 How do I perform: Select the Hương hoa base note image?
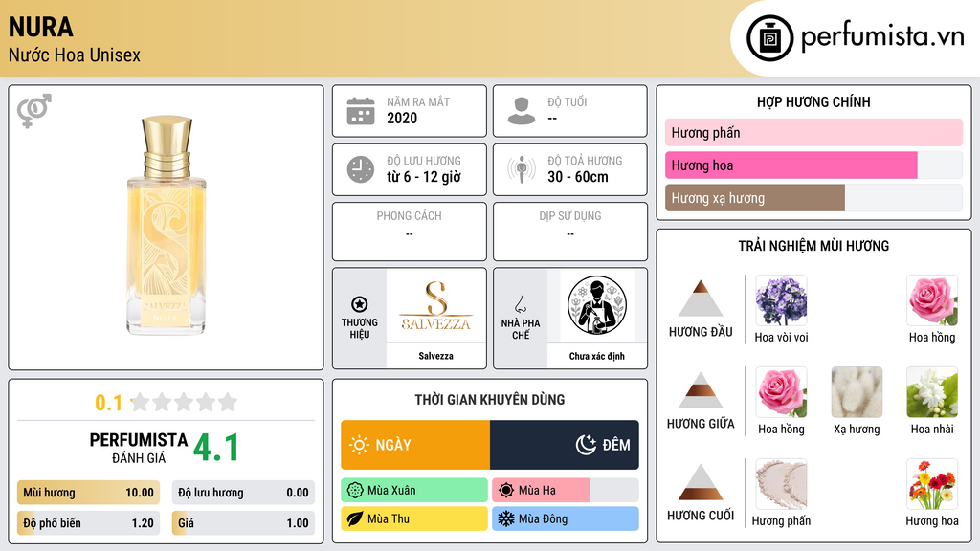[932, 484]
